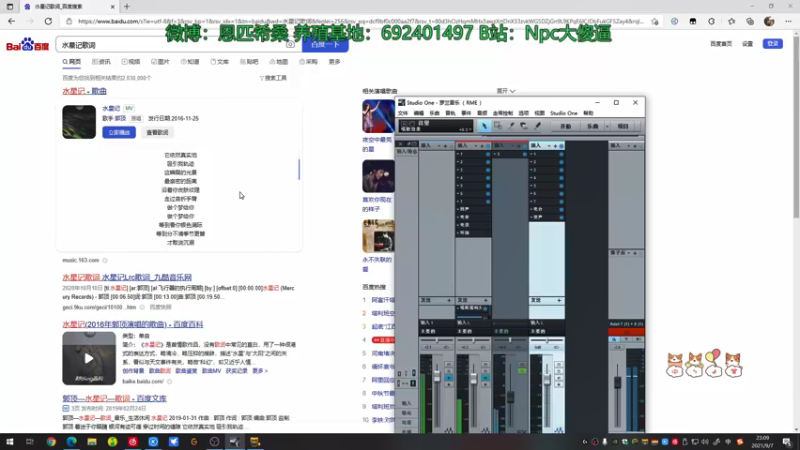The image size is (800, 450).
Task: Open insert menu arrow on first channel header
Action: (x=439, y=146)
